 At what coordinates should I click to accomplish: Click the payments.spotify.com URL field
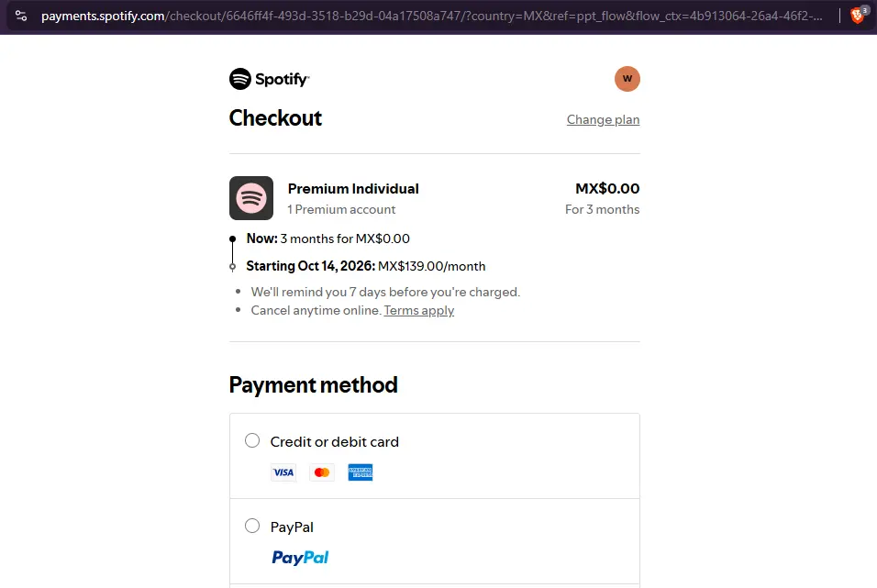[x=432, y=16]
